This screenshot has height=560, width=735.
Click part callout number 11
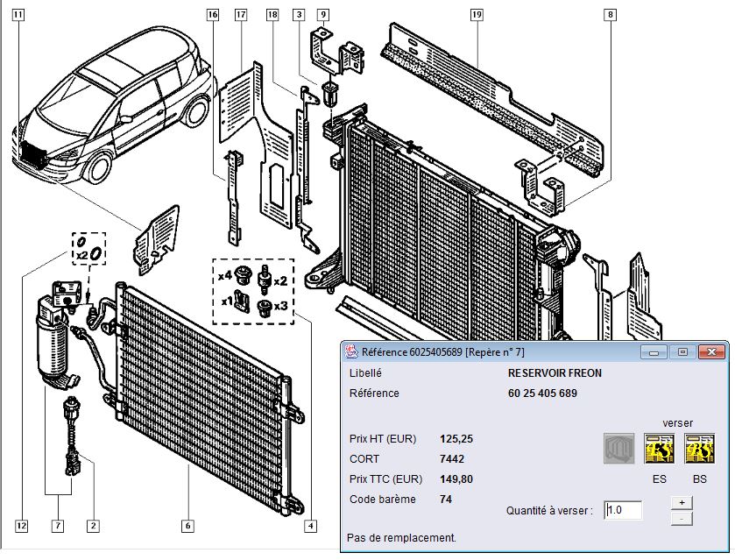(x=19, y=15)
